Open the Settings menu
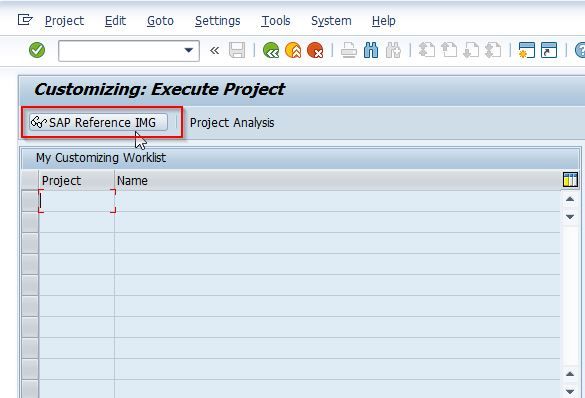The width and height of the screenshot is (585, 398). tap(218, 21)
